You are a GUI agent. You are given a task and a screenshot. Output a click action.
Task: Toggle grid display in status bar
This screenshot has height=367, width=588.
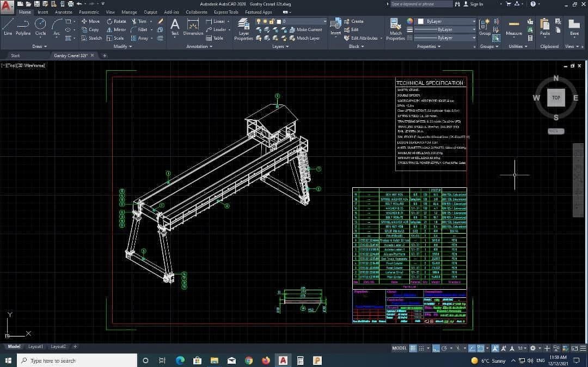click(413, 348)
